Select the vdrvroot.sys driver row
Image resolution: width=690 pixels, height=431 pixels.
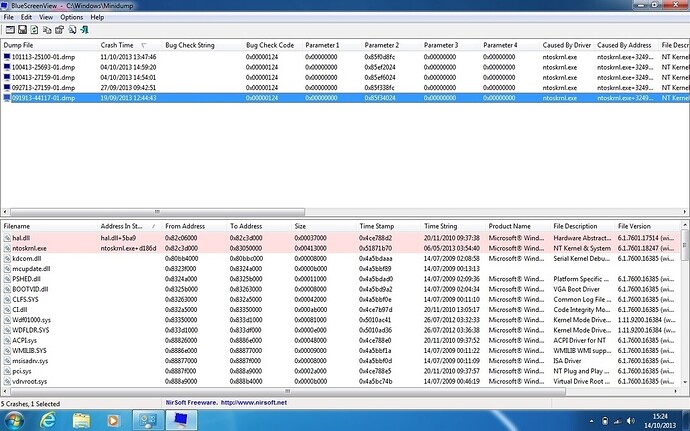pos(341,381)
